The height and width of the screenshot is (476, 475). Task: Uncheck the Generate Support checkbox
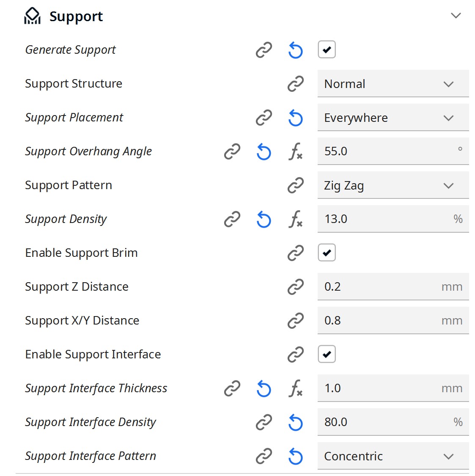pos(327,50)
